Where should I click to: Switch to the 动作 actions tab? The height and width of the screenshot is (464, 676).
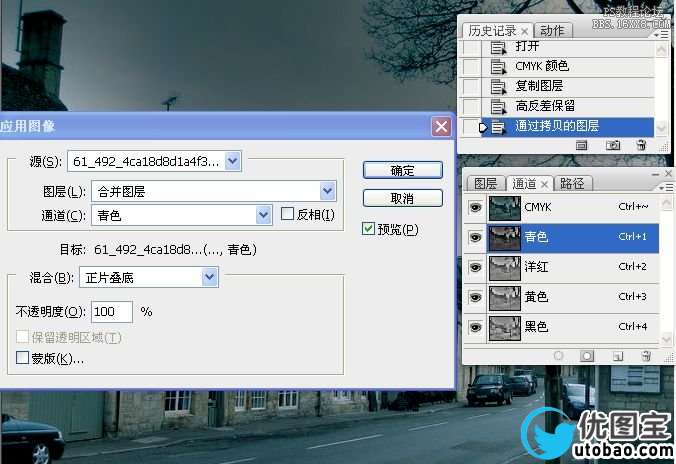coord(552,31)
